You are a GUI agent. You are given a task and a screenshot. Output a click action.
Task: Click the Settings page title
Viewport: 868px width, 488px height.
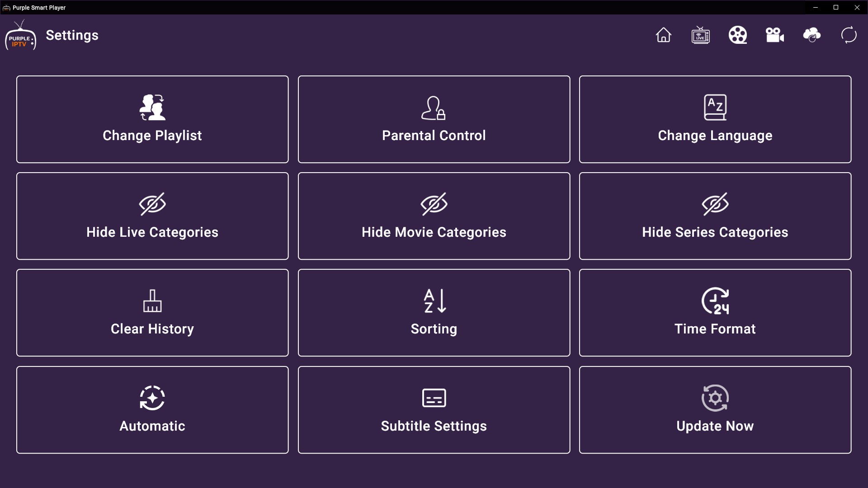(x=72, y=35)
